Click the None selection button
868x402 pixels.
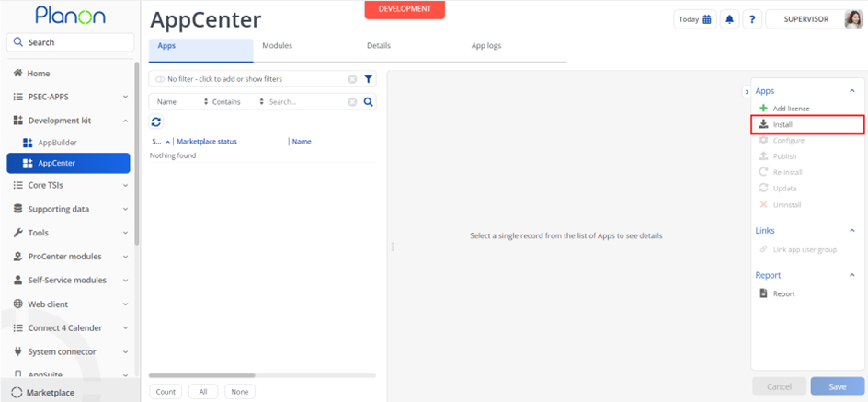240,392
